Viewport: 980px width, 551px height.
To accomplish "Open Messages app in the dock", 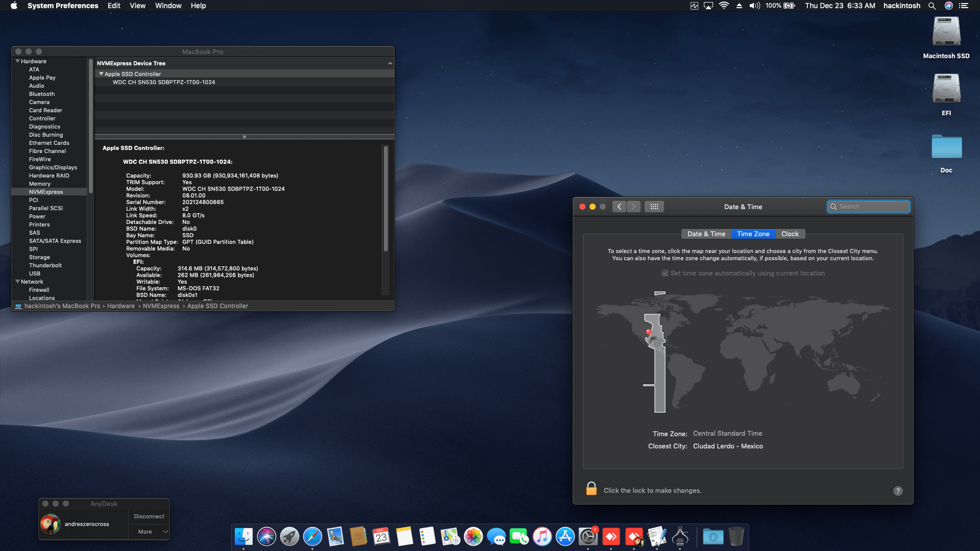I will pyautogui.click(x=496, y=537).
